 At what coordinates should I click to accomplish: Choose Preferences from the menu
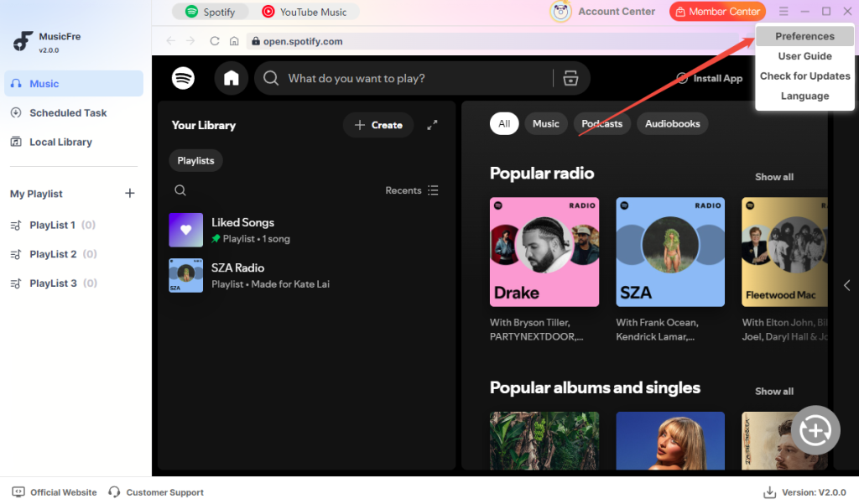[804, 36]
